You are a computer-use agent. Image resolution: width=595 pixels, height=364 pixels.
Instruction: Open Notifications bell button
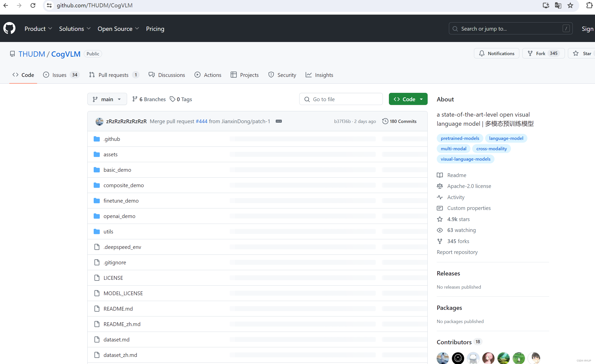coord(497,53)
